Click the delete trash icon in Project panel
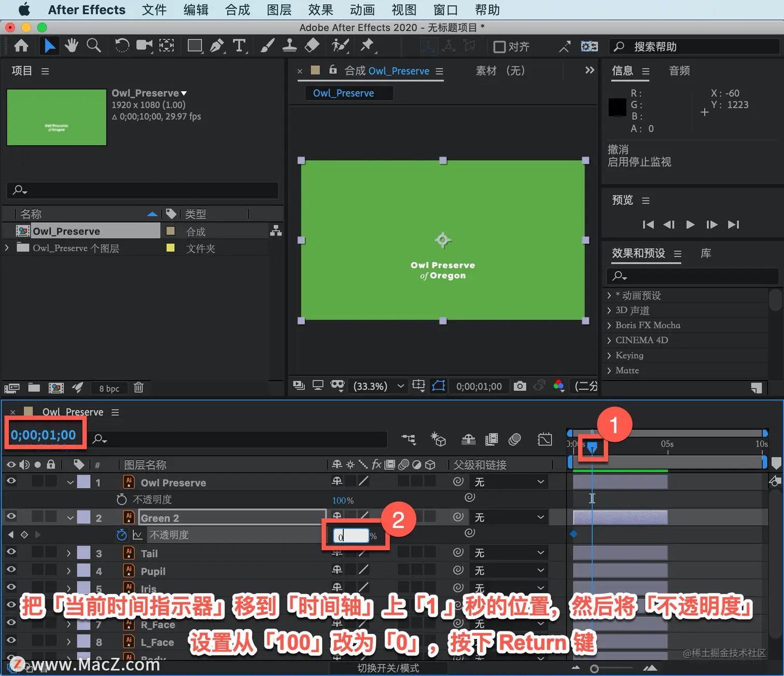 [x=138, y=387]
